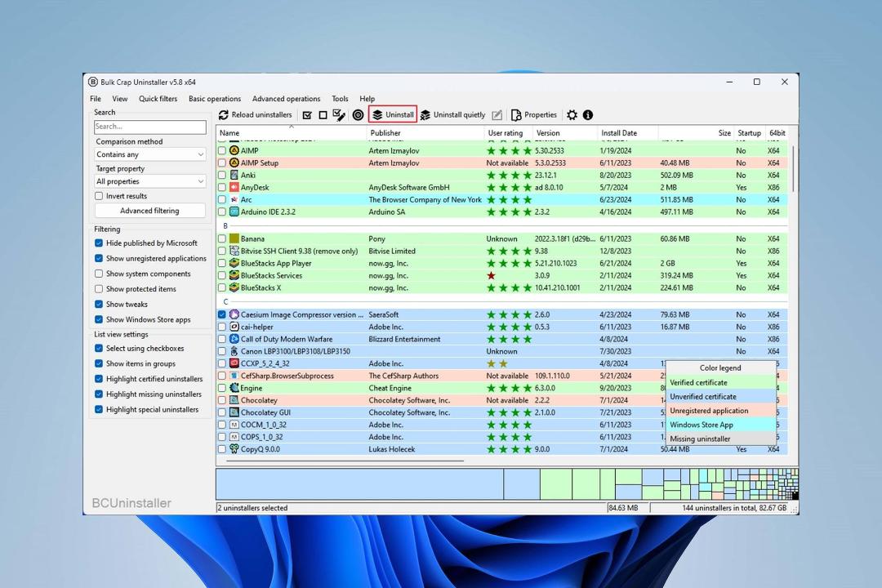
Task: Click Unregistered application pink legend swatch
Action: tap(720, 411)
